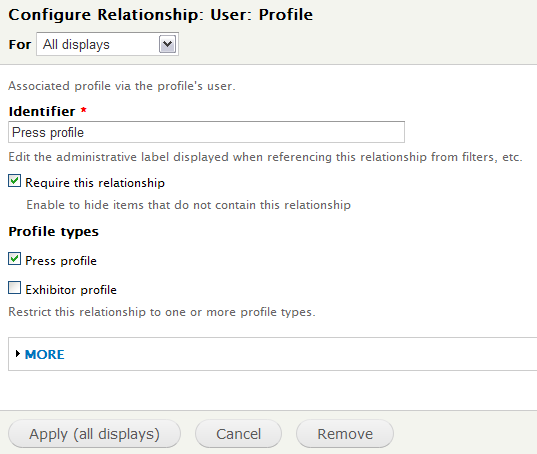537x454 pixels.
Task: Click the Profile types heading
Action: 53,232
